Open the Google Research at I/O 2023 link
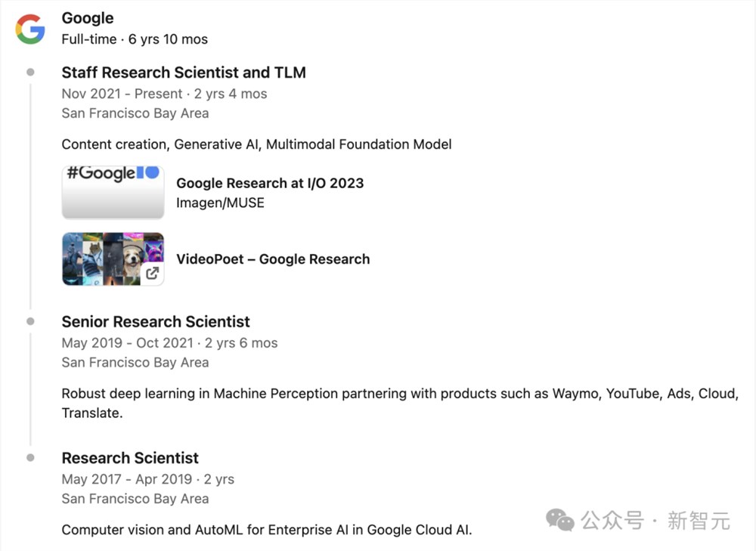 269,183
